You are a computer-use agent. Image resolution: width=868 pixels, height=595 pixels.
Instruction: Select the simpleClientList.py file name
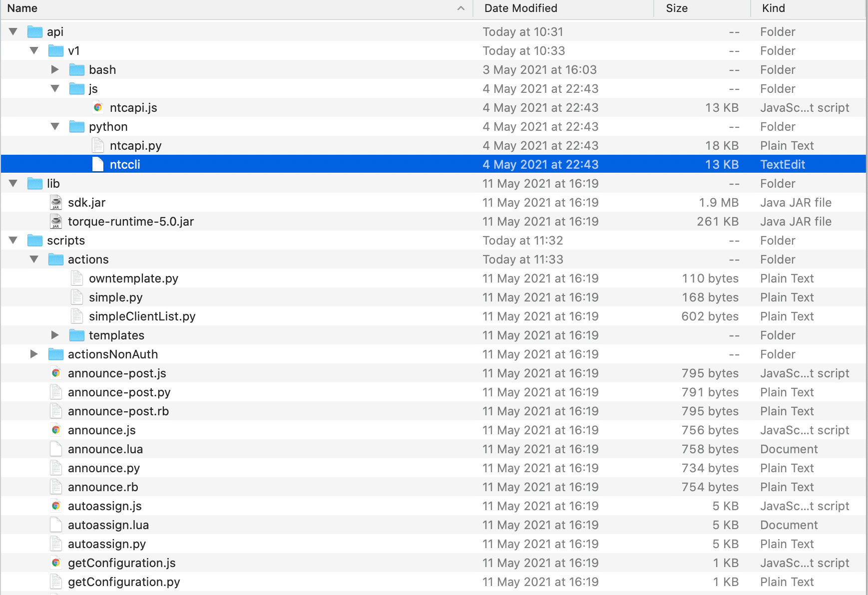click(x=142, y=316)
